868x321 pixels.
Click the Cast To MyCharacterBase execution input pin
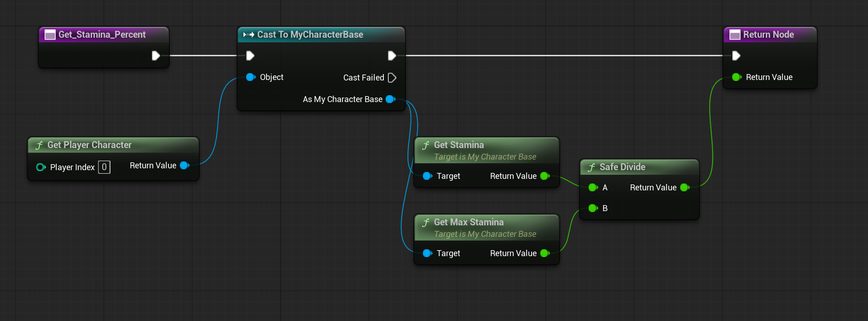250,56
